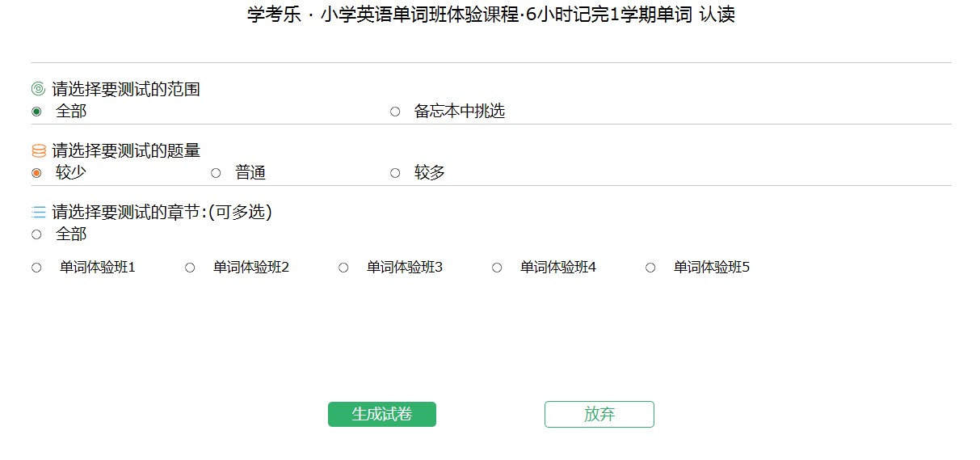This screenshot has height=460, width=980.
Task: Check chapter 单词体验班2
Action: point(190,268)
